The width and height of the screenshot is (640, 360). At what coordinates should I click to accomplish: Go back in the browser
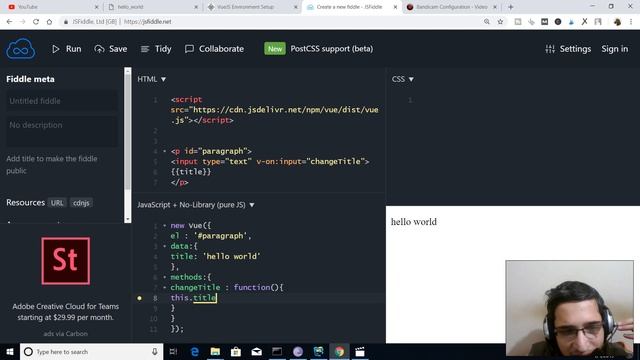coord(9,22)
